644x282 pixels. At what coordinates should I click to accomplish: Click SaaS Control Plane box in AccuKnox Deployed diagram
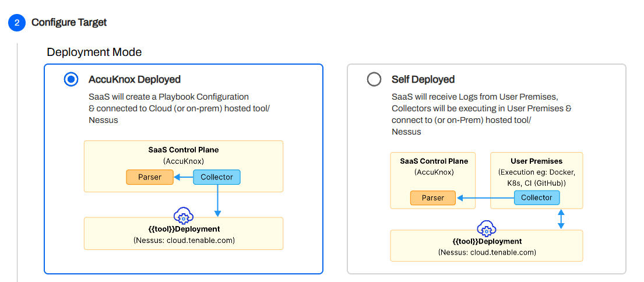tap(184, 154)
